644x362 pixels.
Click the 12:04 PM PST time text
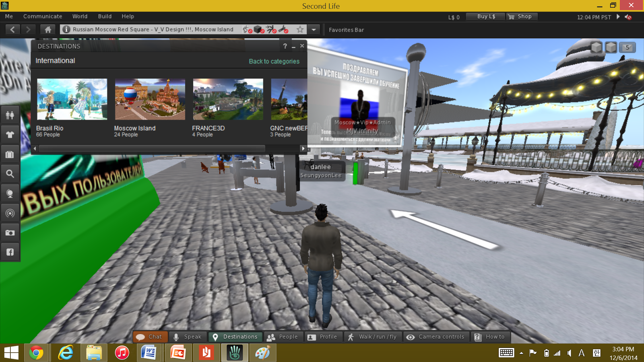point(594,17)
